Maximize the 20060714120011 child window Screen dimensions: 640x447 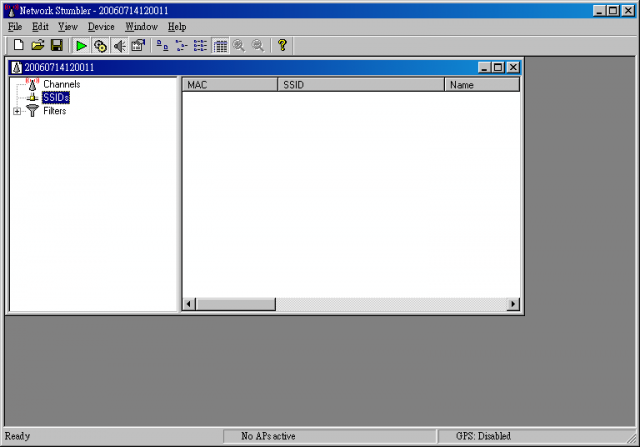498,67
